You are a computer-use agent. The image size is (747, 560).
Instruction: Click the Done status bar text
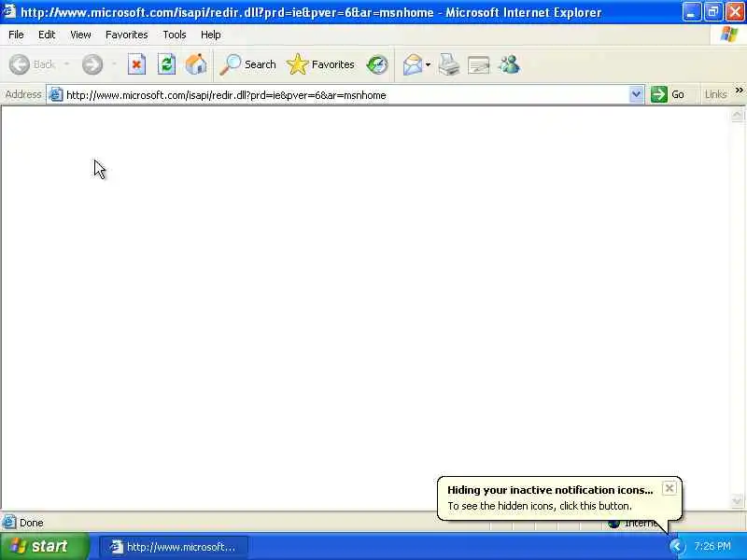coord(32,523)
